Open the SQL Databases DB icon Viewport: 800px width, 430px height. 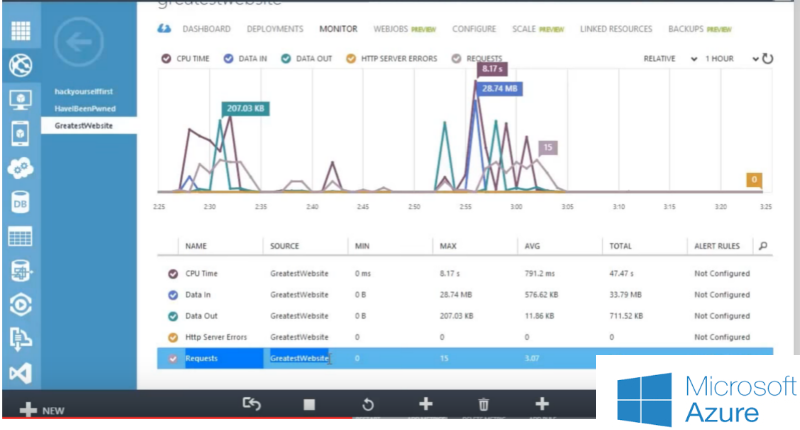(x=20, y=202)
